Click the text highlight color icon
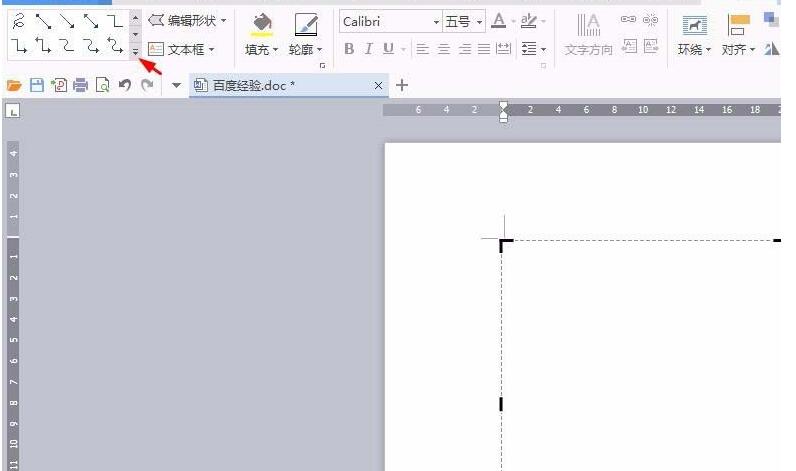This screenshot has height=471, width=796. click(x=528, y=21)
